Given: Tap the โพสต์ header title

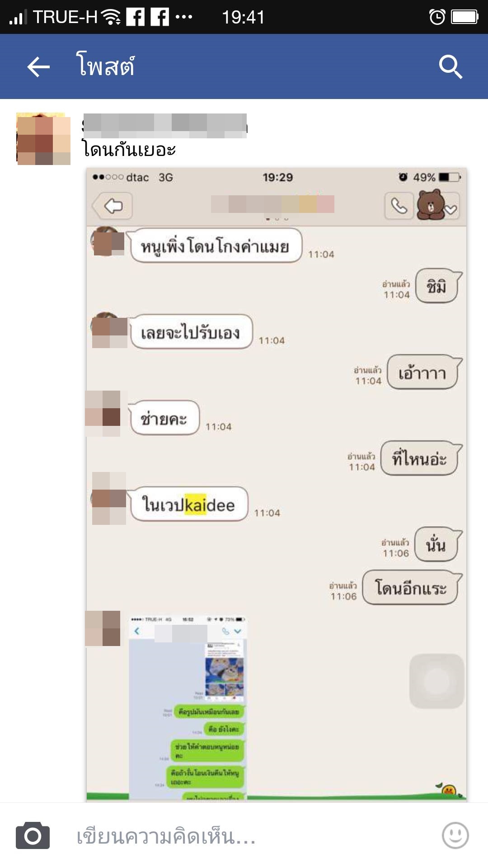Looking at the screenshot, I should [x=106, y=66].
